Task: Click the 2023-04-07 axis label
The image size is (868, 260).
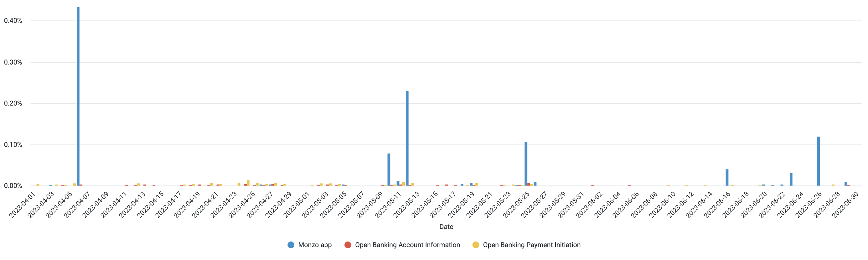Action: coord(77,205)
